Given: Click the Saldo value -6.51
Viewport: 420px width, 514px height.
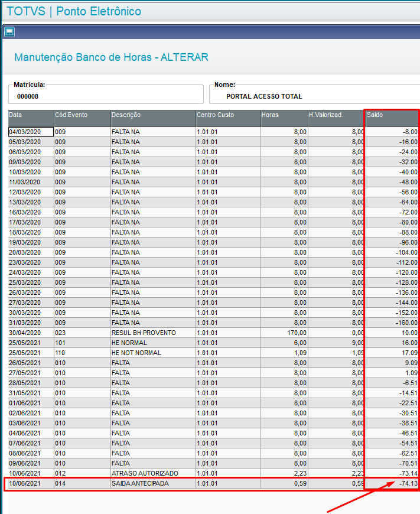Looking at the screenshot, I should pyautogui.click(x=410, y=383).
